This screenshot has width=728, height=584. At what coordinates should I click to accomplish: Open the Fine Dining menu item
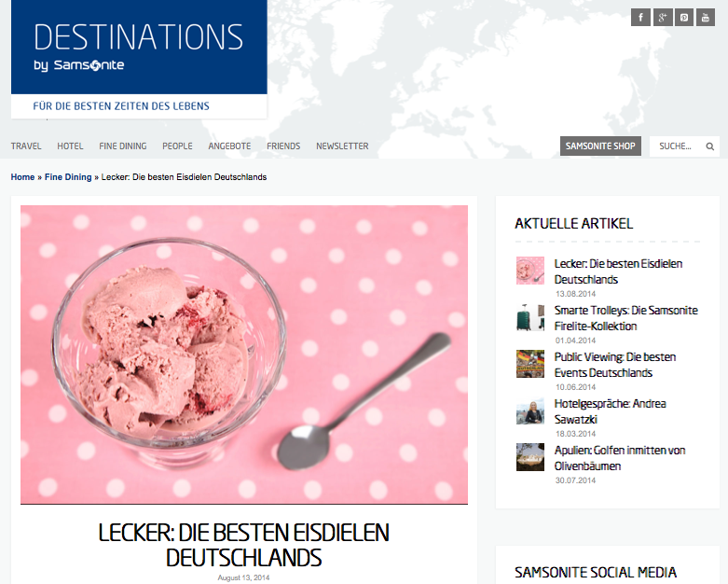(x=122, y=146)
